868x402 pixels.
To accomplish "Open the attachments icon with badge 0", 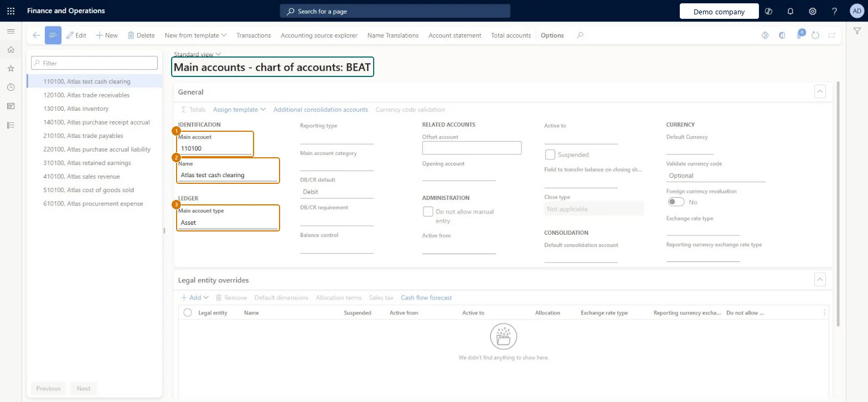I will pos(799,34).
